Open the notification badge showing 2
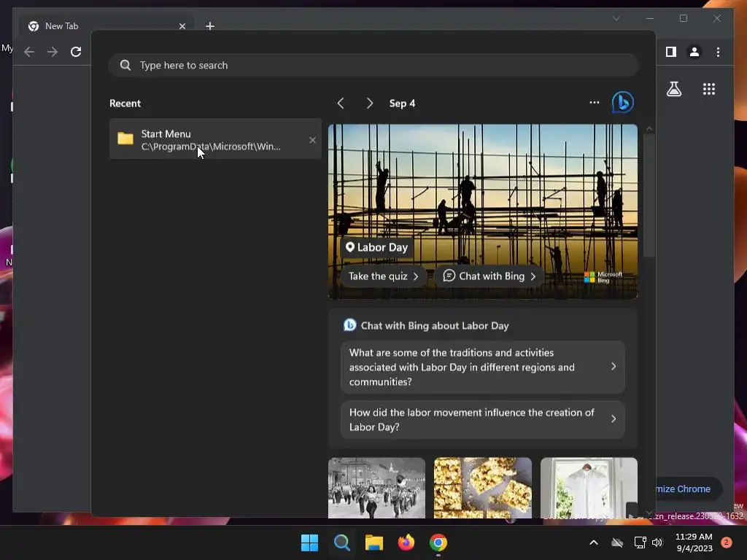The width and height of the screenshot is (747, 560). click(727, 542)
